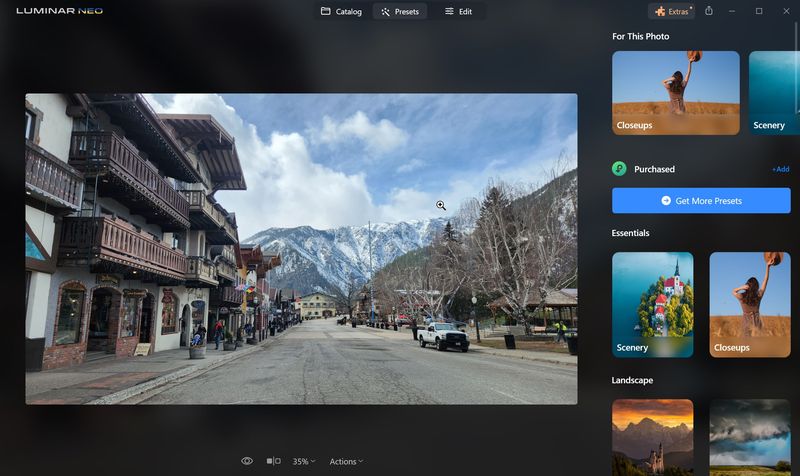Click the green Purchased icon
800x476 pixels.
click(x=619, y=168)
